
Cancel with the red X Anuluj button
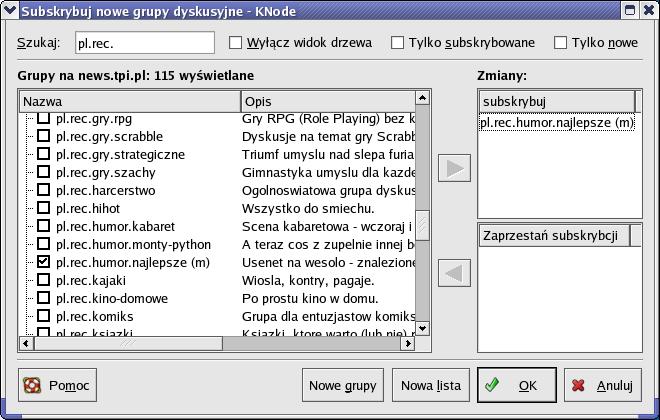click(603, 386)
